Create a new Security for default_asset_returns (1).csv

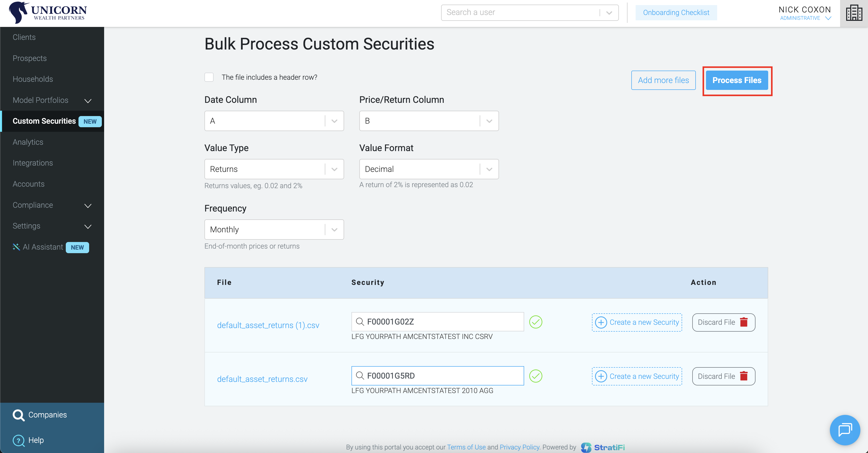637,322
